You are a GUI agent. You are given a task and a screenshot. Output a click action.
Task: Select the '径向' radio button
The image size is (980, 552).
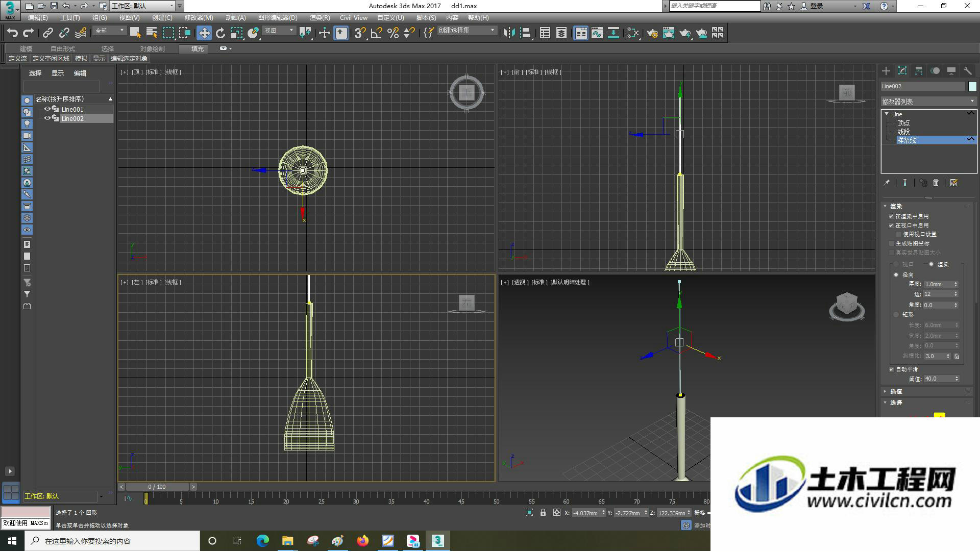[896, 275]
